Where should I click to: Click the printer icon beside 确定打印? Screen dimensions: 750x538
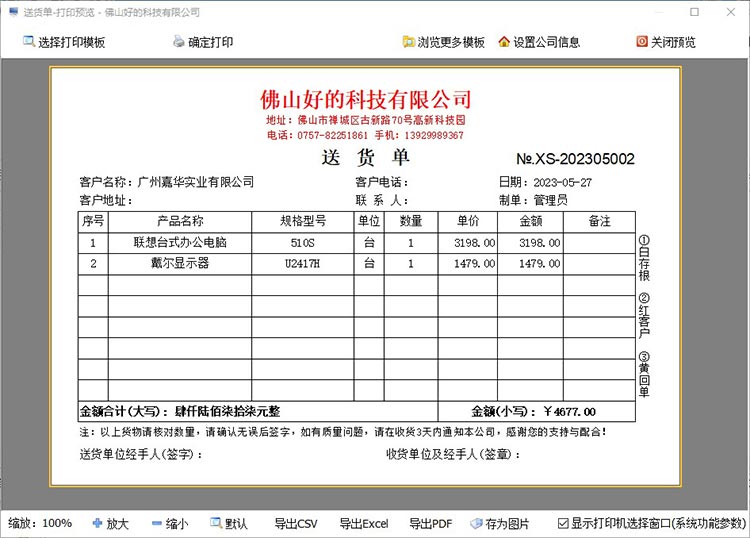178,42
